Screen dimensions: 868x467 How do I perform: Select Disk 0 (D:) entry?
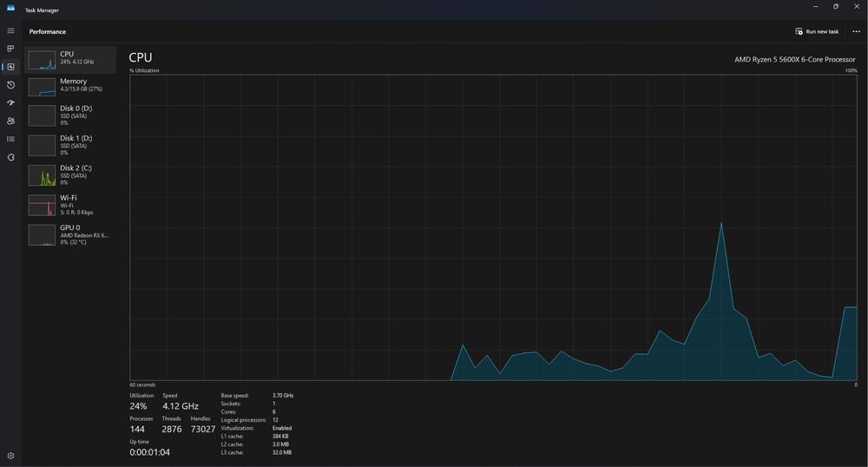[x=70, y=115]
